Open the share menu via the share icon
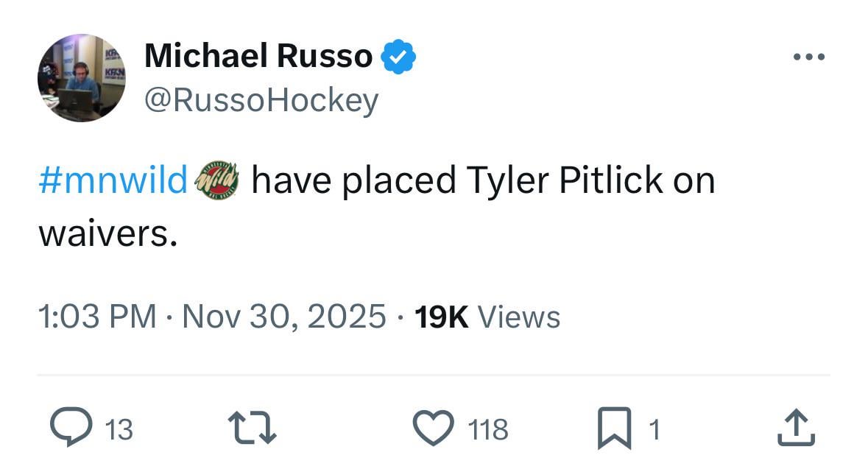Screen dimensions: 868x469 point(797,427)
